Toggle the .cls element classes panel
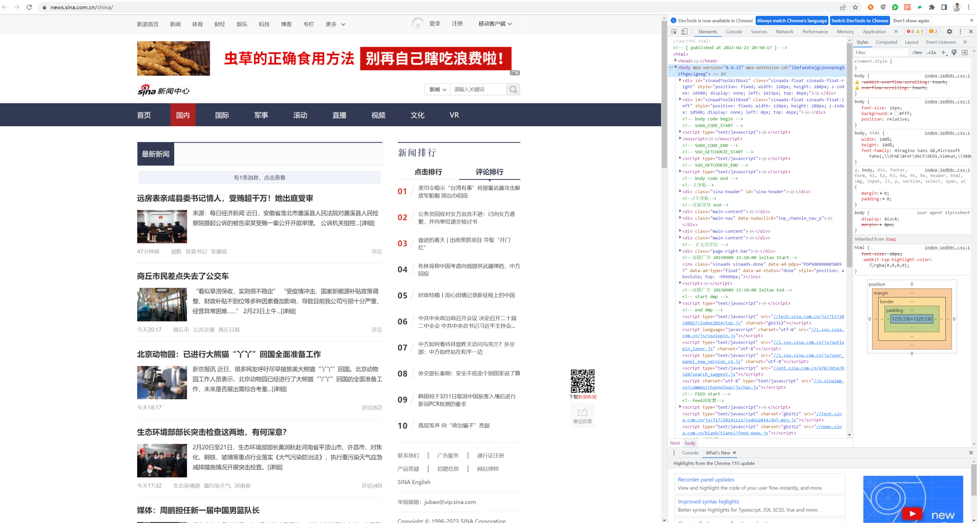The image size is (980, 525). point(931,52)
